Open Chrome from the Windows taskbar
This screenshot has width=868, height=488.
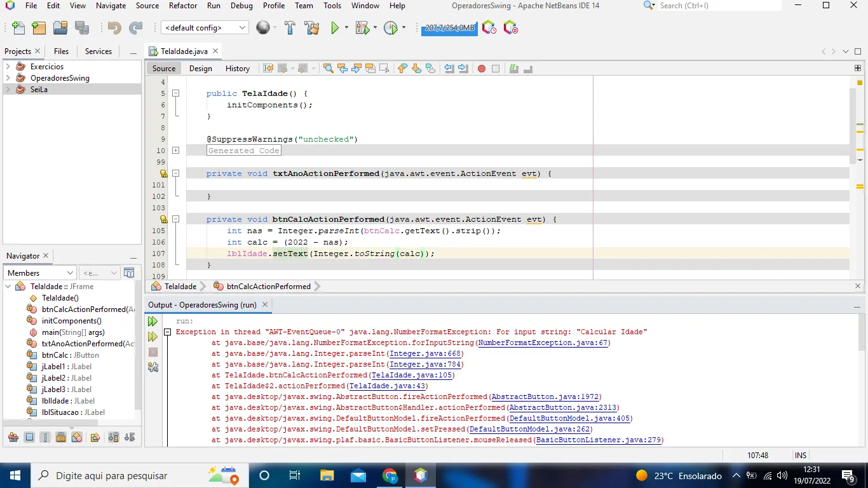pos(390,475)
